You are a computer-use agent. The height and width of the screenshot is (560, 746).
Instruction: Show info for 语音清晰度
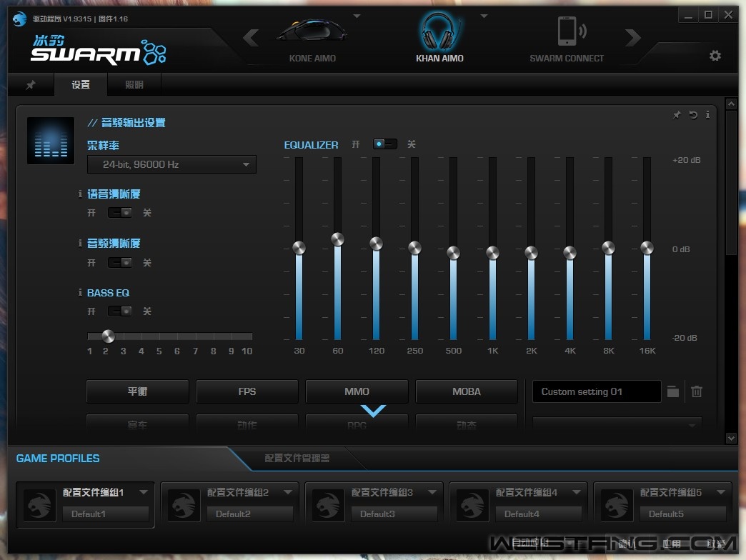pos(80,194)
